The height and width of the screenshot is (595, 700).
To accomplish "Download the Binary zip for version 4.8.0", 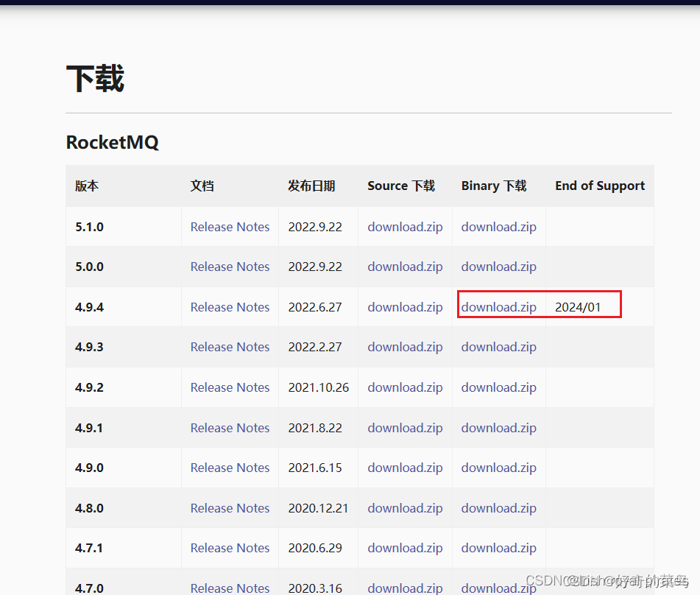I will click(498, 508).
